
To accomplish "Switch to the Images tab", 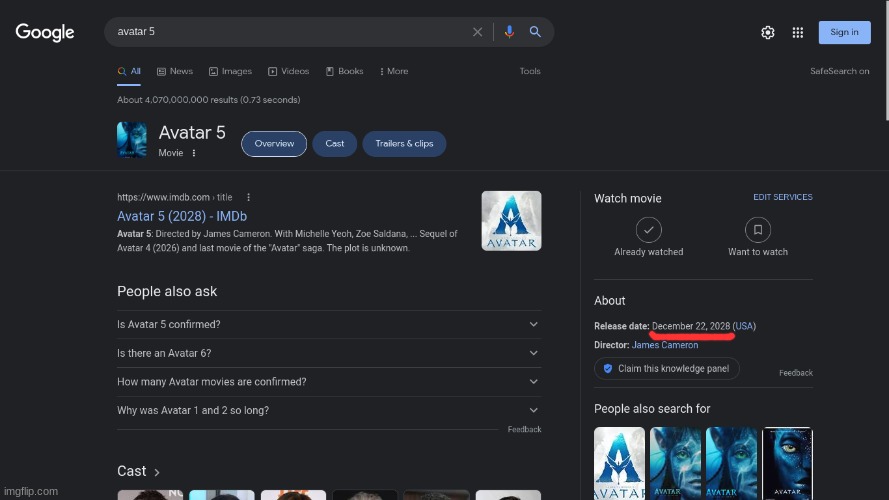I will pos(230,71).
